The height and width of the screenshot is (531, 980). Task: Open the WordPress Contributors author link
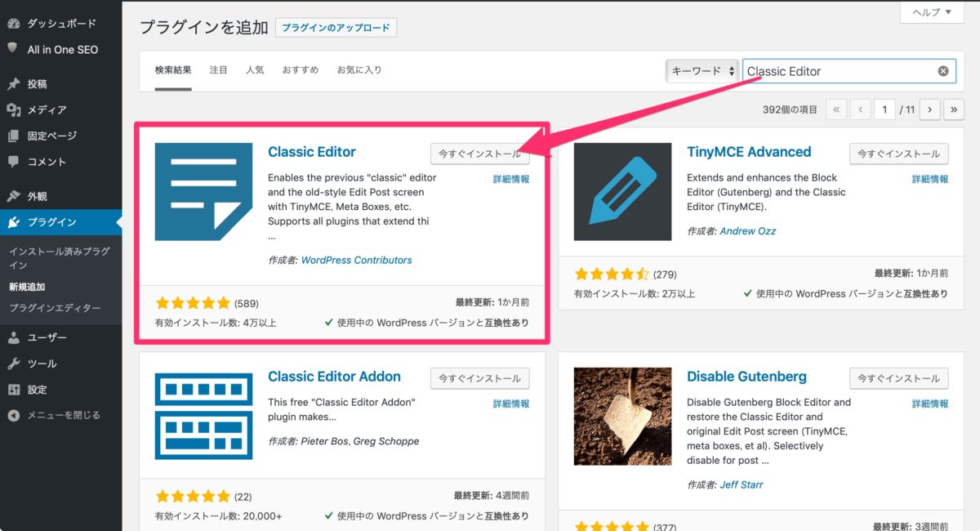357,260
